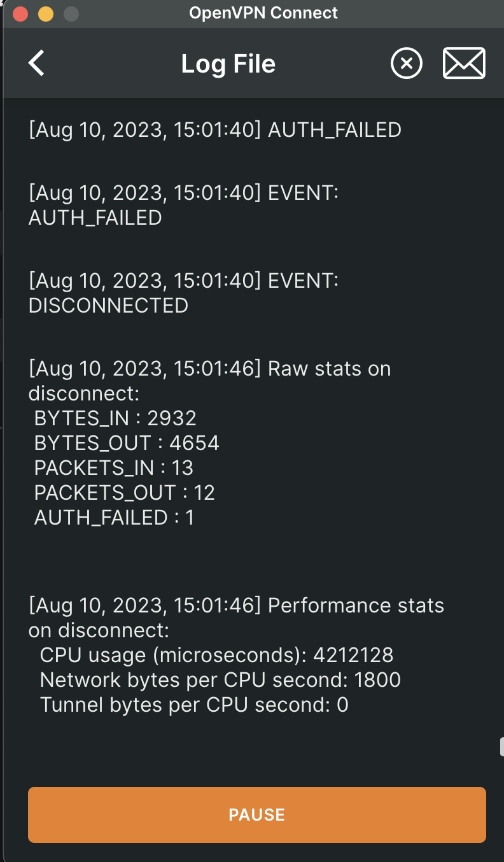
Task: Select the Raw stats on disconnect line
Action: pos(210,381)
